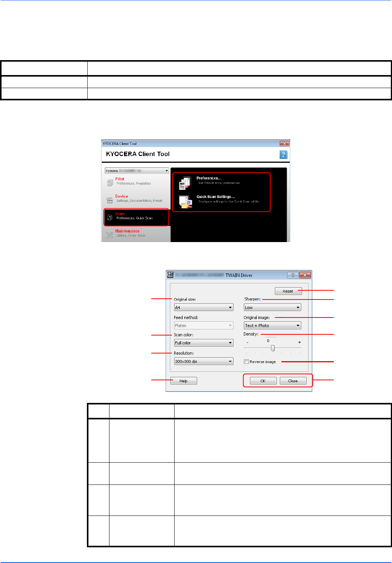Click the 'Resolution:' label

(x=184, y=353)
